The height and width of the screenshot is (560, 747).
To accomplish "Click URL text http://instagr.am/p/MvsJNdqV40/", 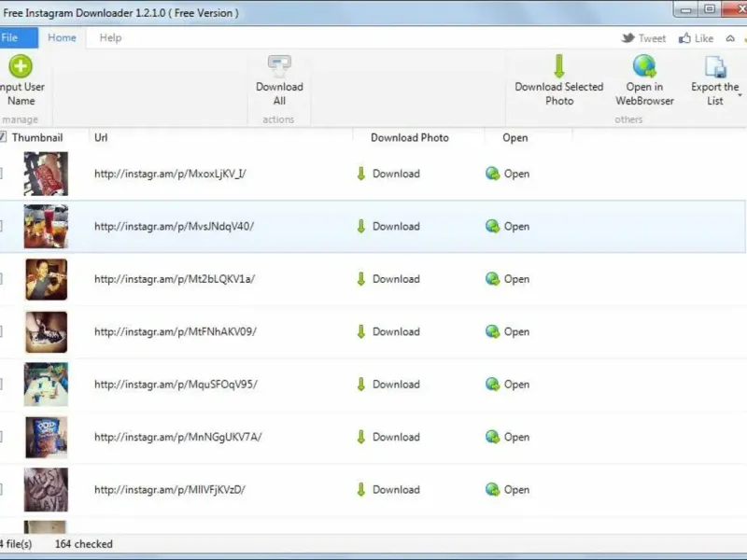I will 174,226.
